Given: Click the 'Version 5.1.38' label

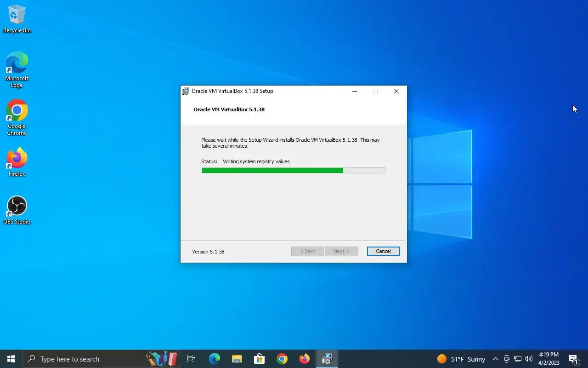Looking at the screenshot, I should tap(208, 252).
